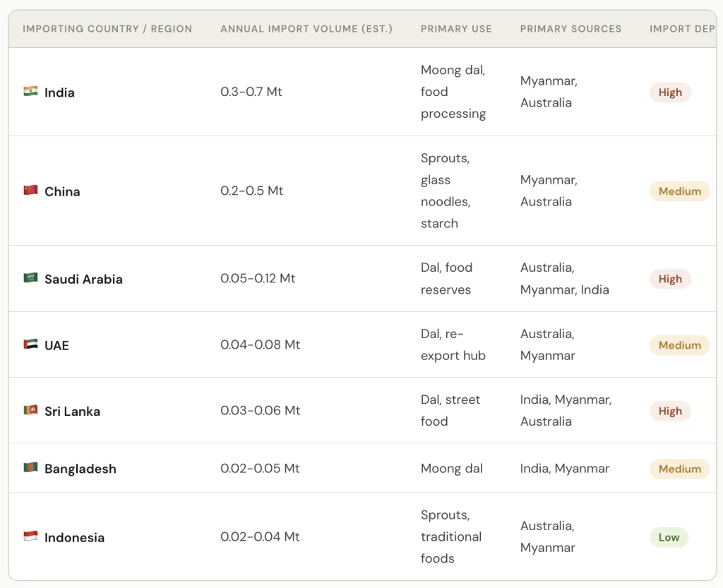Click the Medium badge in Bangladesh row
Image resolution: width=723 pixels, height=588 pixels.
point(680,469)
